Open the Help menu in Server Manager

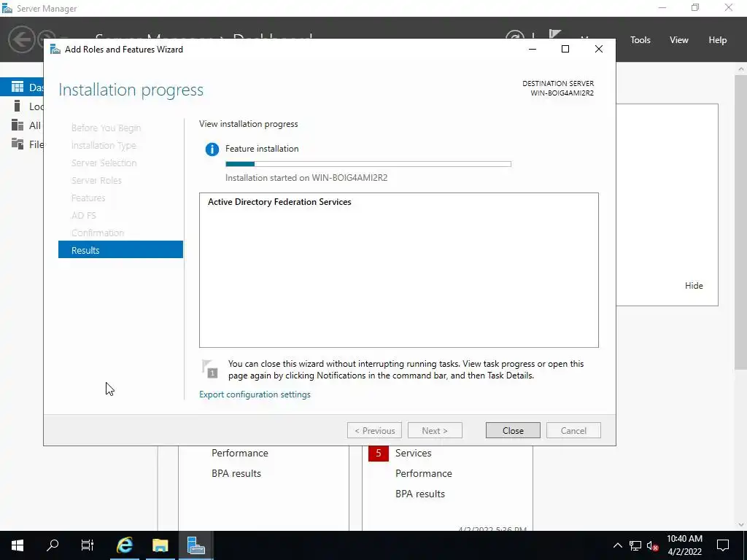(718, 40)
